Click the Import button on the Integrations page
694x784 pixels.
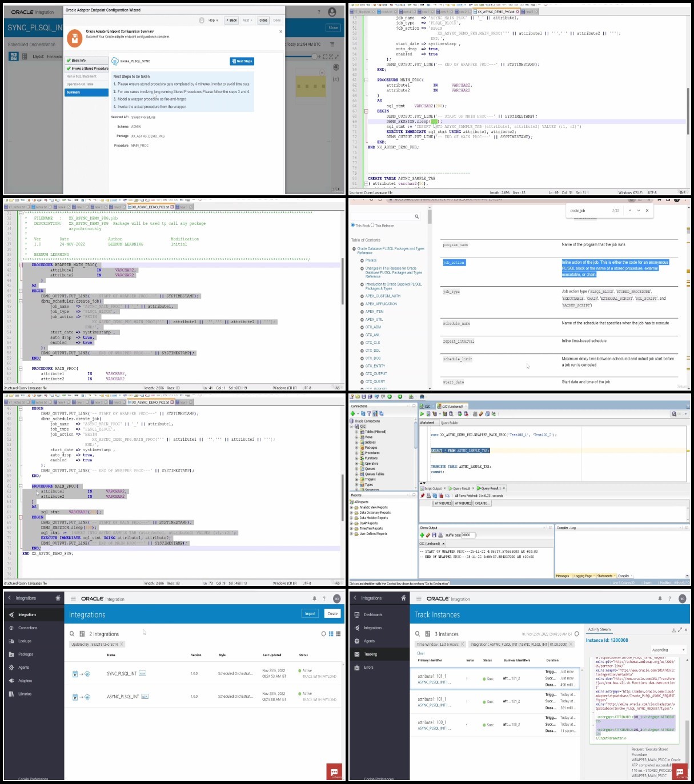tap(310, 613)
